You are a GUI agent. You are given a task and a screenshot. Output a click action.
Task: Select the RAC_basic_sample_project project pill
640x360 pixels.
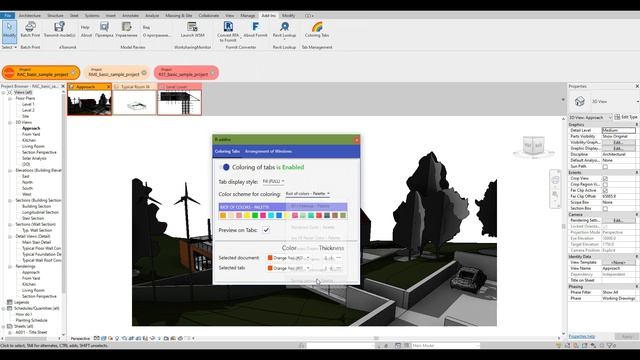click(x=41, y=73)
